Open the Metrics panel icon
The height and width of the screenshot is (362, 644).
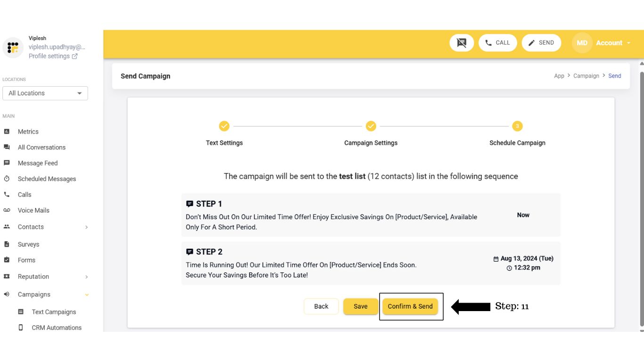tap(8, 132)
